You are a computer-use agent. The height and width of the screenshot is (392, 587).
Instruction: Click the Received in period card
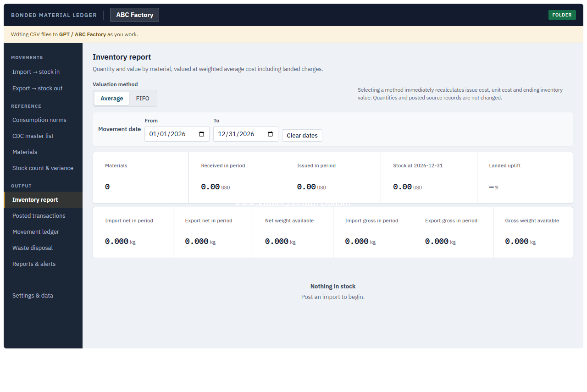[237, 177]
